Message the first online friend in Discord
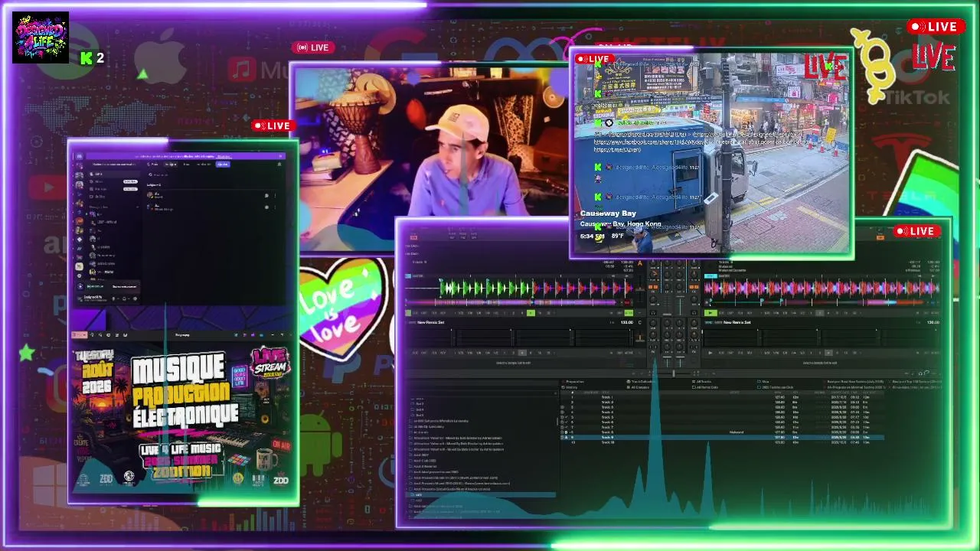Screen dimensions: 980x551 [x=266, y=195]
